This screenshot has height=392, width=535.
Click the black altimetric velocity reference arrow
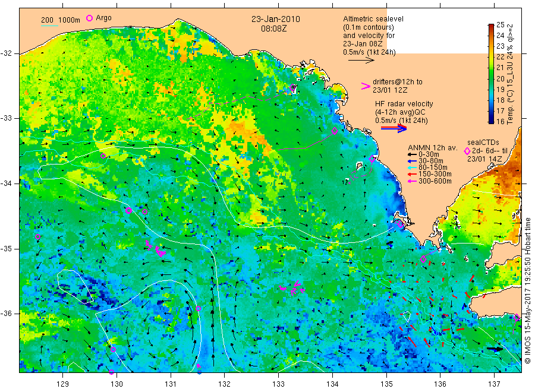361,61
